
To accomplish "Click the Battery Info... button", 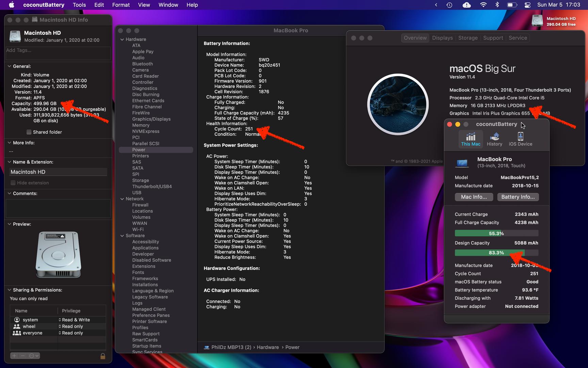I will point(518,197).
